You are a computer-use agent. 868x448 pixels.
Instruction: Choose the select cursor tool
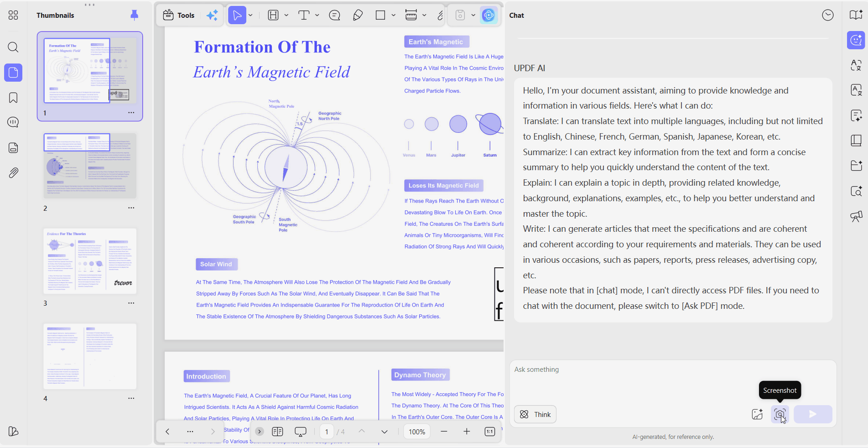click(x=237, y=15)
